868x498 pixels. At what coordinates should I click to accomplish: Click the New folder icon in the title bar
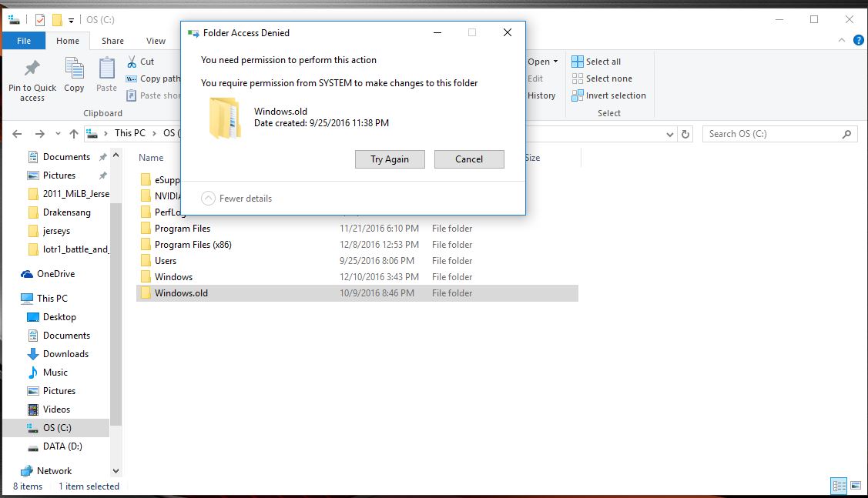point(56,20)
